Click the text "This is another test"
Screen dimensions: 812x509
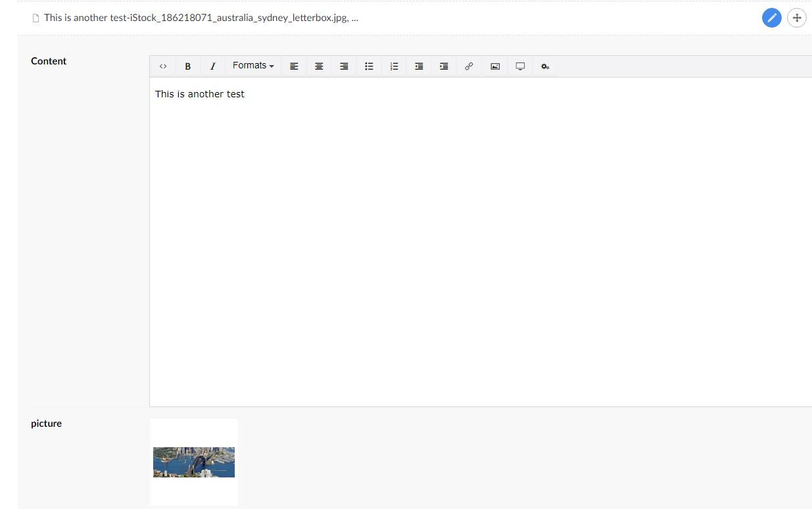click(200, 94)
